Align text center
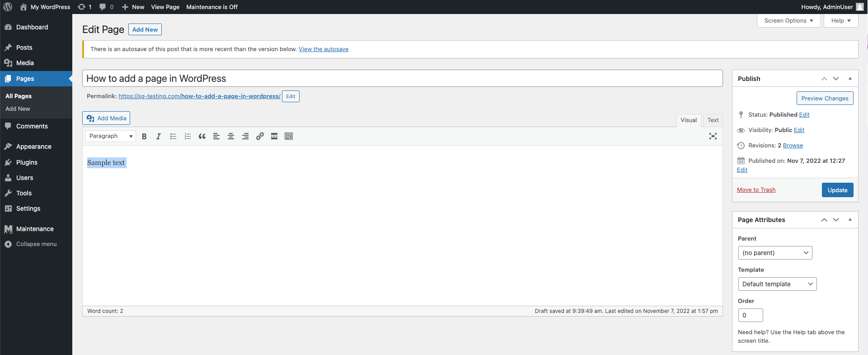868x355 pixels. pos(231,136)
